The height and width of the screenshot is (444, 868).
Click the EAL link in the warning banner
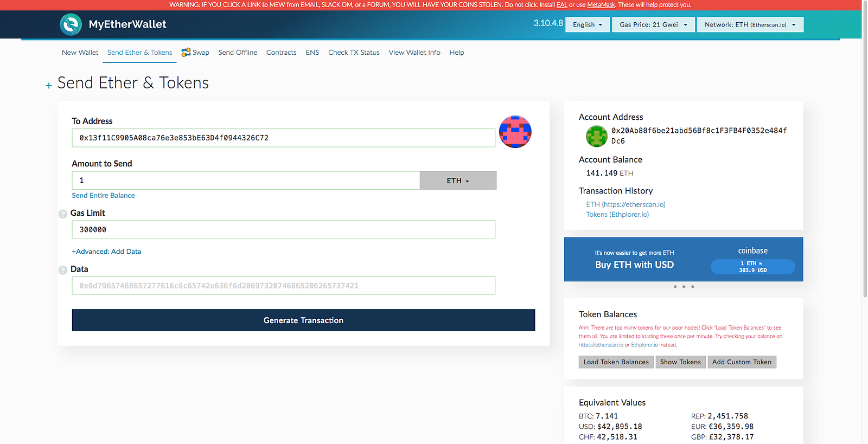pyautogui.click(x=561, y=5)
